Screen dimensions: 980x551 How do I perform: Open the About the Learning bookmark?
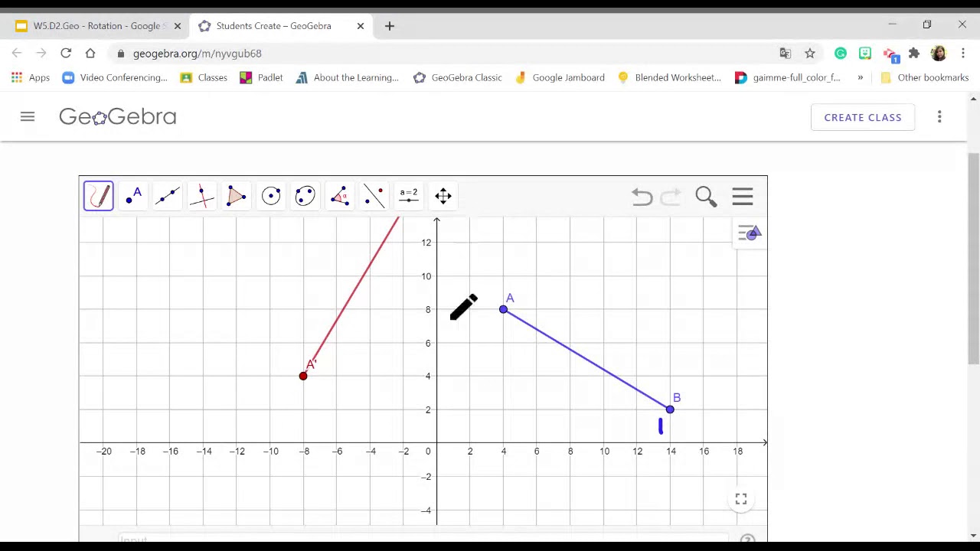[347, 77]
